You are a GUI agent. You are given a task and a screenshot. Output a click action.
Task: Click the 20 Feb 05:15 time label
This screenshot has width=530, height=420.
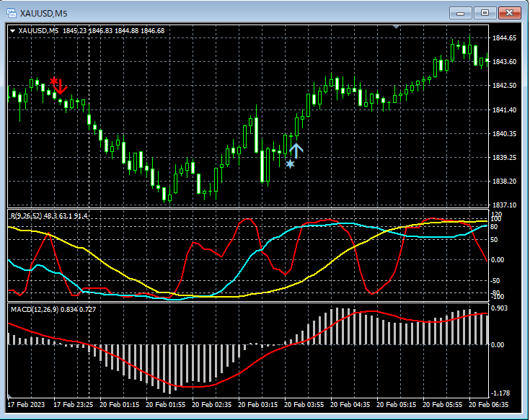pyautogui.click(x=396, y=404)
